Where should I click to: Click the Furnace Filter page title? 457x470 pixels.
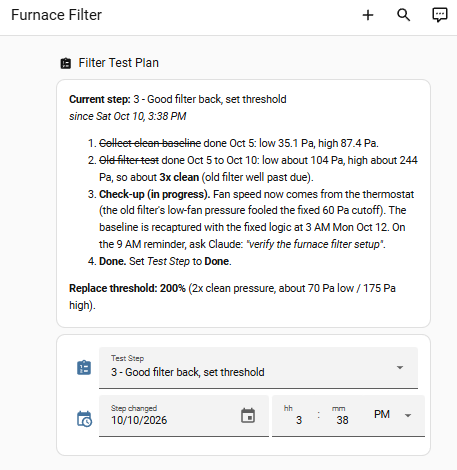[x=56, y=15]
